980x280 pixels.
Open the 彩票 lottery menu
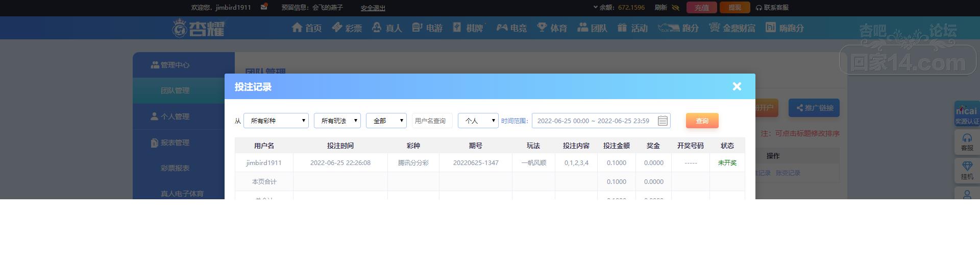[x=347, y=28]
